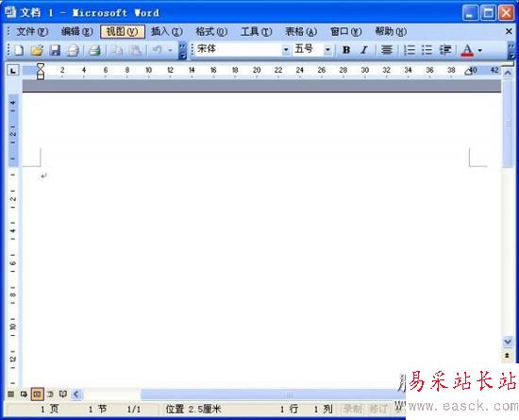Expand Standard toolbar options chevron
The width and height of the screenshot is (519, 420).
(x=182, y=50)
